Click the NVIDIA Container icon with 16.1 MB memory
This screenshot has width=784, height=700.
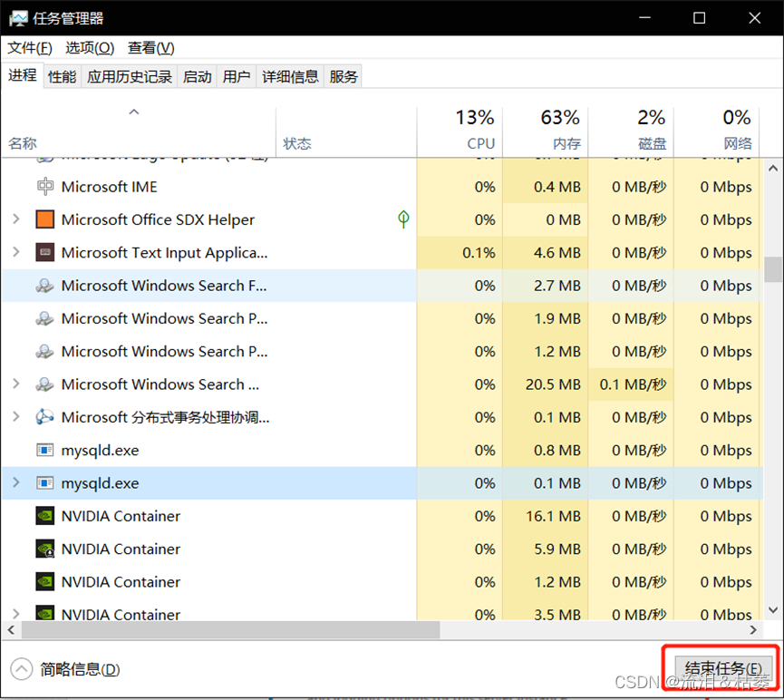(45, 516)
